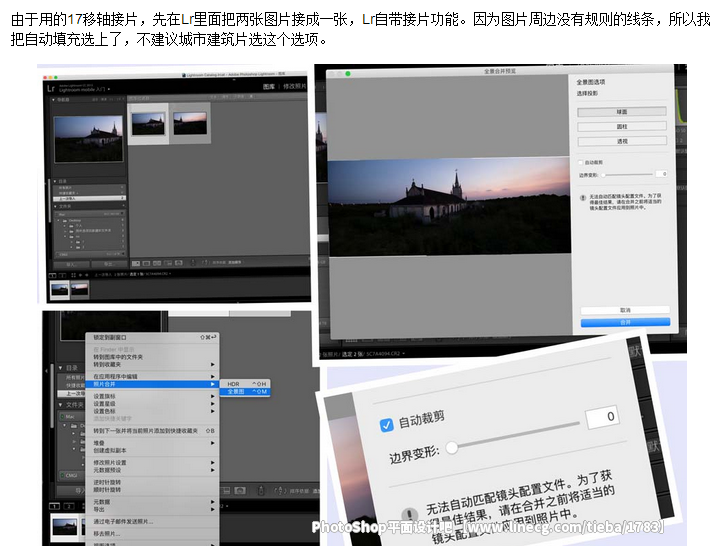Image resolution: width=720 pixels, height=546 pixels.
Task: Click the warning icon in enlarged close-up
Action: 409,515
